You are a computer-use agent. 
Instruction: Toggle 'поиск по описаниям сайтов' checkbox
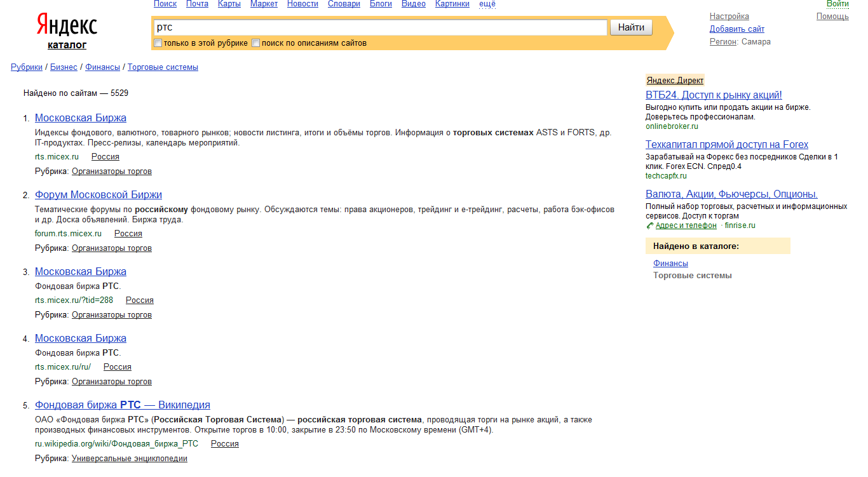coord(256,43)
